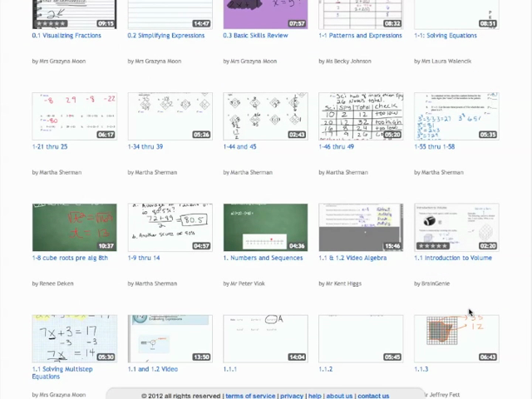This screenshot has height=399, width=532.
Task: Open the 'privacy' footer link
Action: [x=292, y=396]
